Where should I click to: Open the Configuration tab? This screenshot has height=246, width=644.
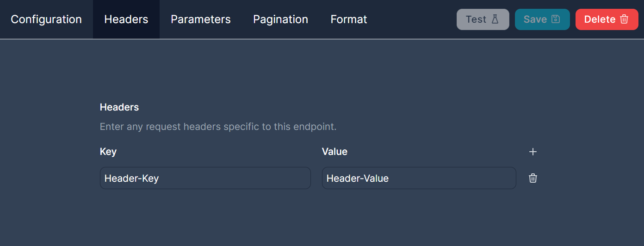[46, 19]
